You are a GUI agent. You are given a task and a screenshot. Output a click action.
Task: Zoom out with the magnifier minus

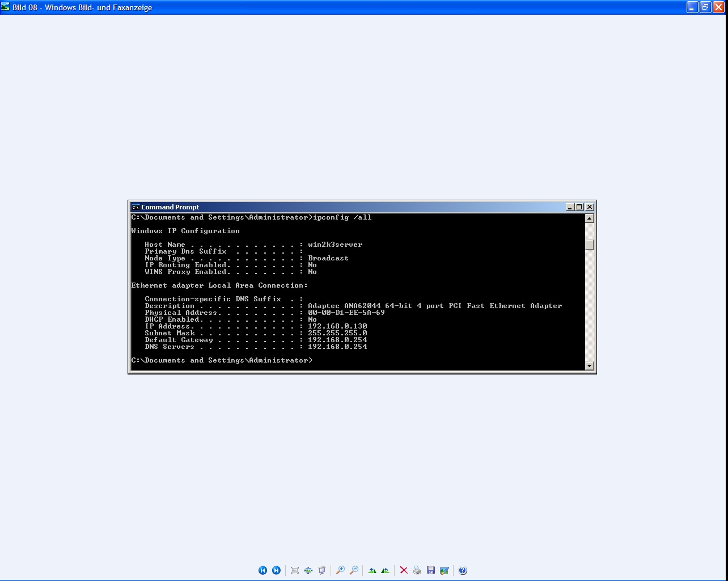(x=354, y=570)
